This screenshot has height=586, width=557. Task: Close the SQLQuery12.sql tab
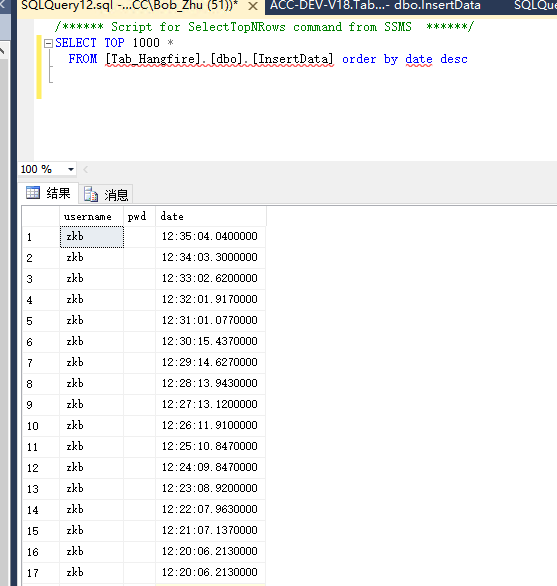tap(253, 6)
